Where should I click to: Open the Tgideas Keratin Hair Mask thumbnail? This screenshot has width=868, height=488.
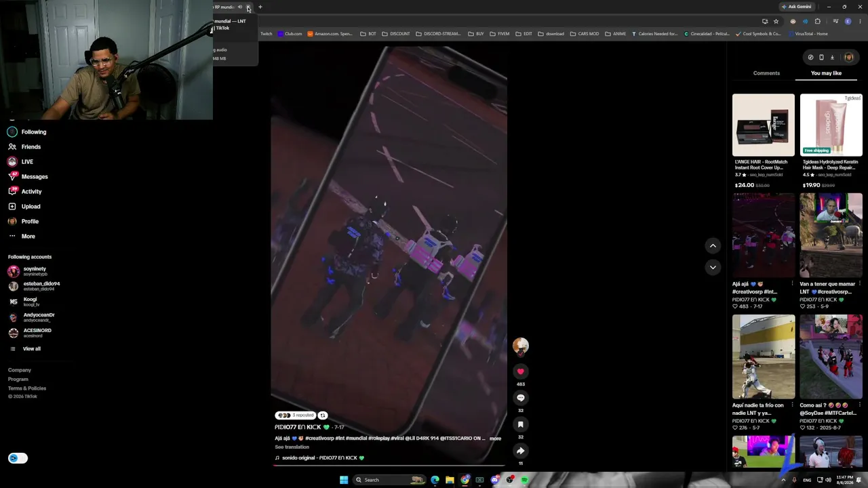831,125
